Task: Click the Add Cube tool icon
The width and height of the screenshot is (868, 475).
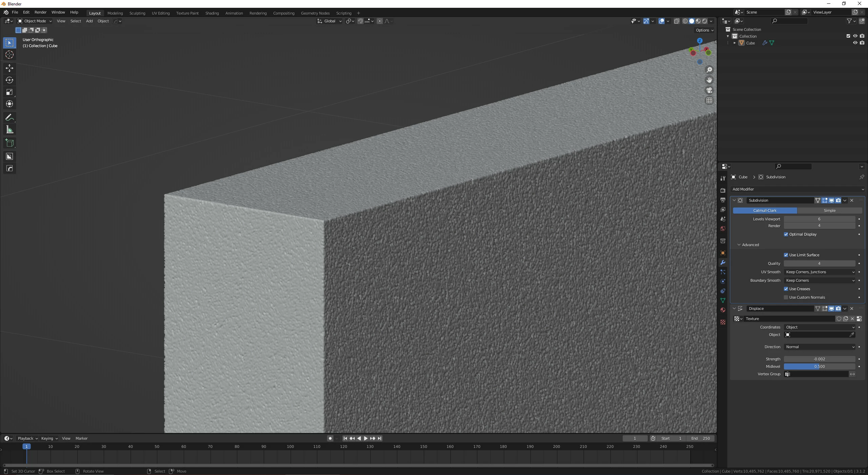Action: (9, 143)
